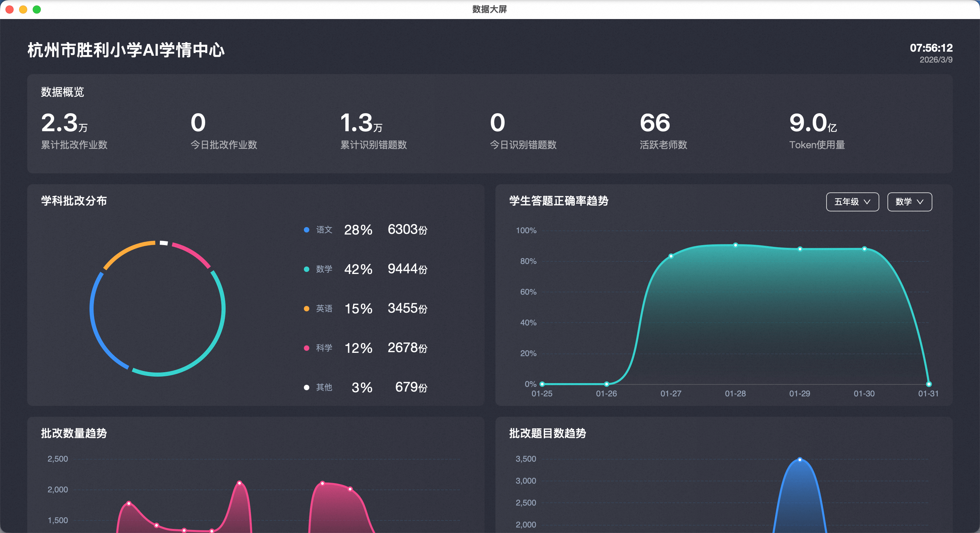Image resolution: width=980 pixels, height=533 pixels.
Task: Click the 学科批改分布 panel title
Action: [74, 201]
